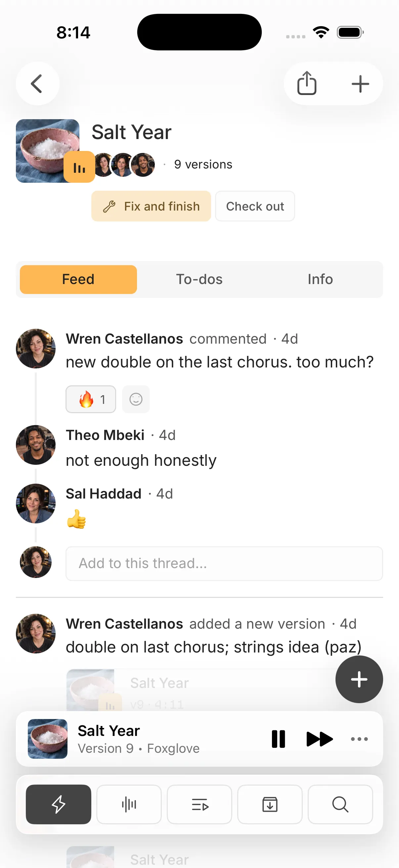Image resolution: width=399 pixels, height=868 pixels.
Task: Open the share sheet icon
Action: (307, 83)
